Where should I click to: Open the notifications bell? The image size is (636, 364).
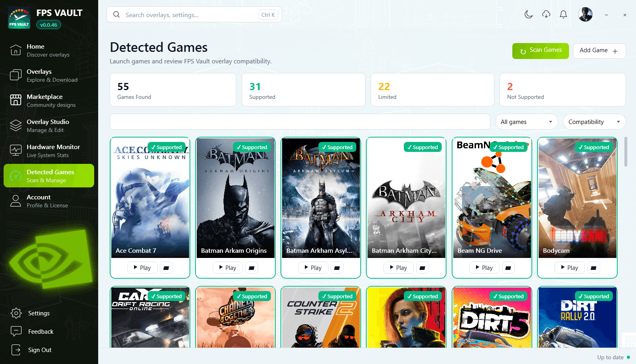coord(563,15)
